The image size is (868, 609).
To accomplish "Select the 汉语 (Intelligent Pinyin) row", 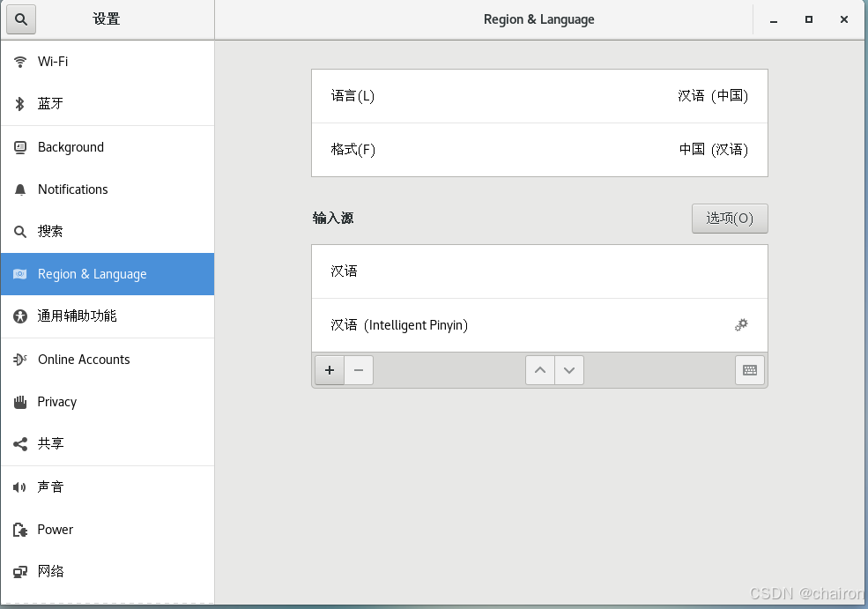I will click(539, 325).
